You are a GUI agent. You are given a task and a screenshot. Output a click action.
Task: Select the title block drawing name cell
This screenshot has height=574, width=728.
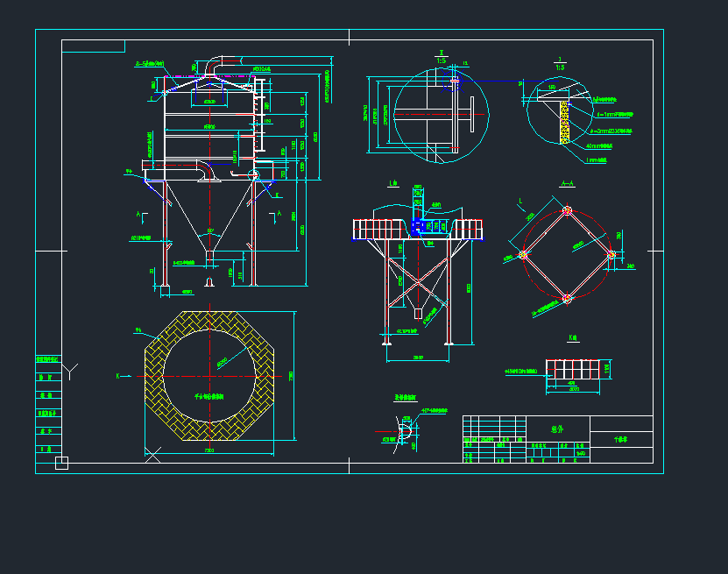pyautogui.click(x=557, y=429)
